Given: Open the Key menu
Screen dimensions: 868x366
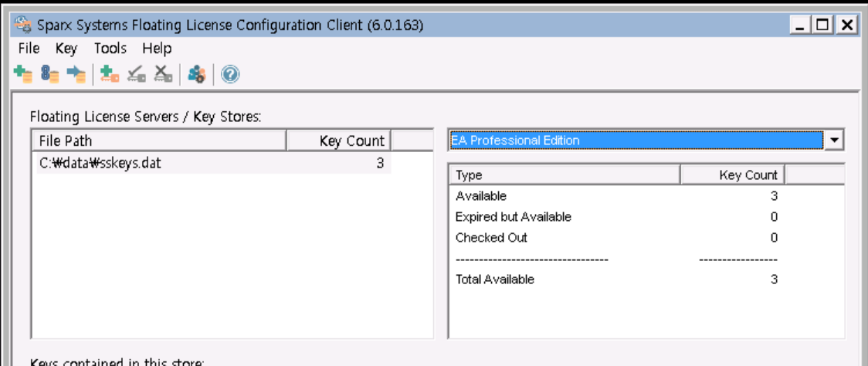Looking at the screenshot, I should click(x=66, y=49).
